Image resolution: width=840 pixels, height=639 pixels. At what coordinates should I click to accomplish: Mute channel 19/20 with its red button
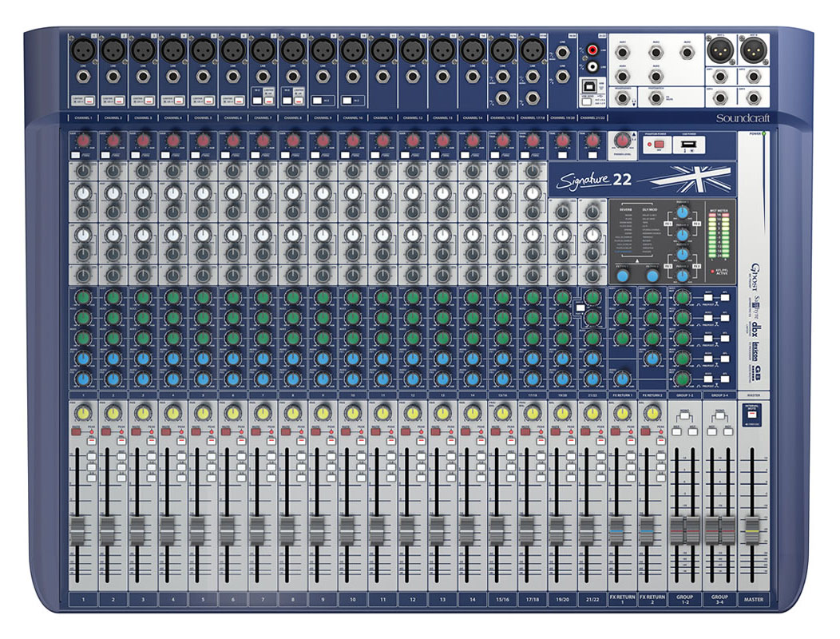click(556, 431)
